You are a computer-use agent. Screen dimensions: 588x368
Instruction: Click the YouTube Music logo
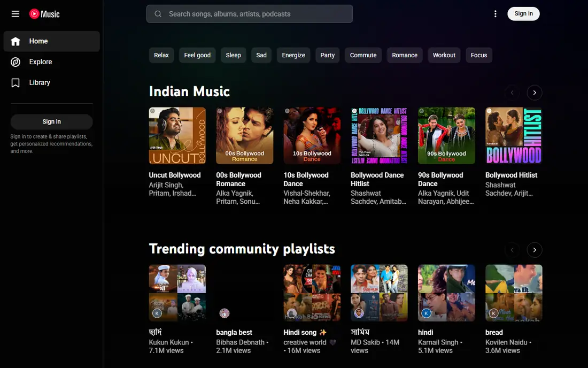coord(44,14)
